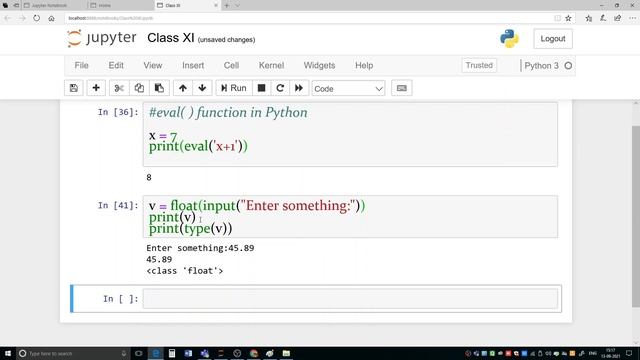This screenshot has height=360, width=640.
Task: Copy selected cells icon
Action: pyautogui.click(x=139, y=88)
